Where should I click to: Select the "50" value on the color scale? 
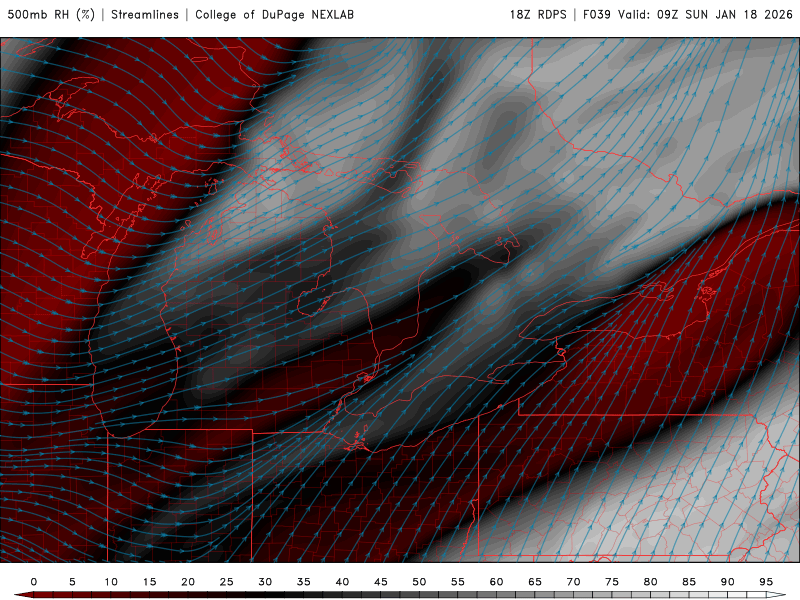point(419,582)
